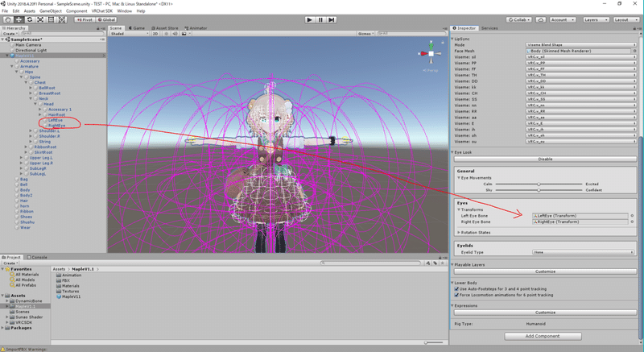Switch to the Services tab
The height and width of the screenshot is (352, 644).
pyautogui.click(x=489, y=28)
